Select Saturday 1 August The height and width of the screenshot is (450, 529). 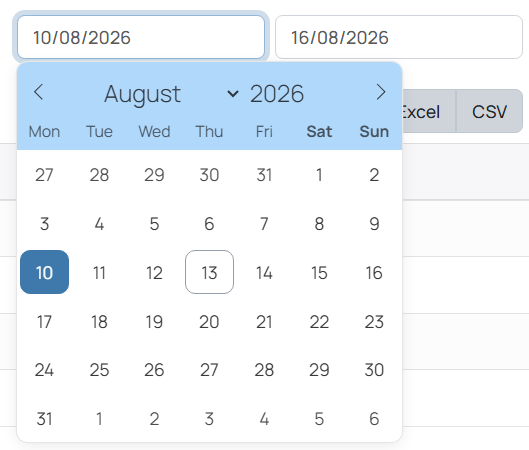click(x=319, y=175)
